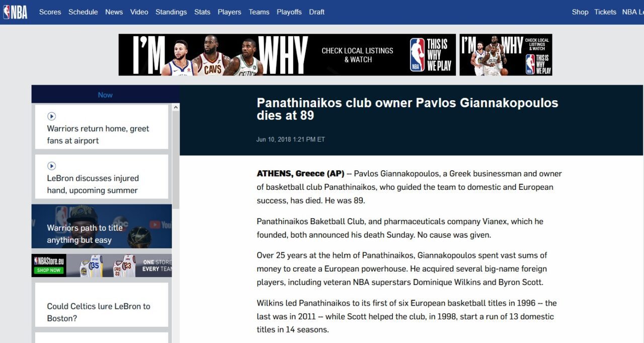Go to the News section
644x343 pixels.
(x=114, y=12)
